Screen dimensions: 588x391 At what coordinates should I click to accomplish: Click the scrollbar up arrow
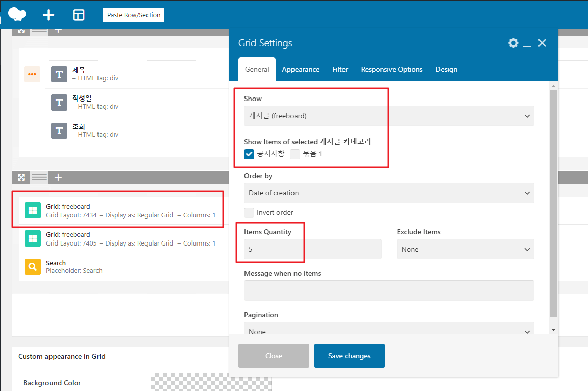553,86
